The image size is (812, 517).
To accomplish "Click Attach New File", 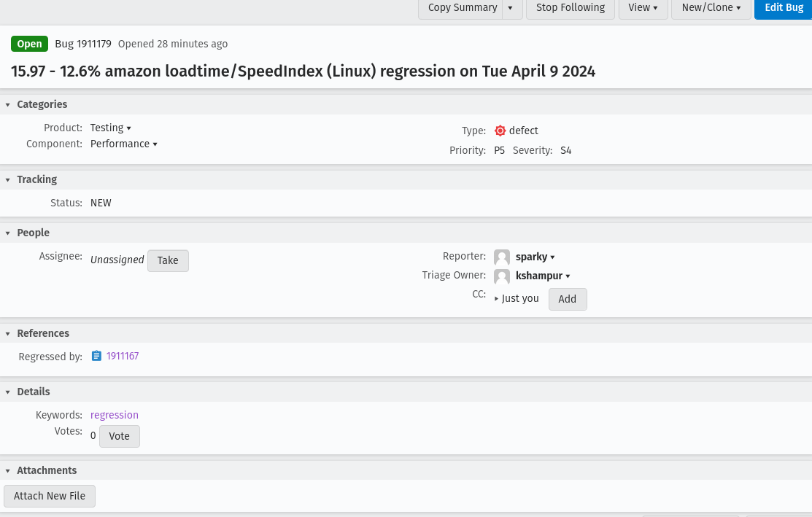I will 50,497.
